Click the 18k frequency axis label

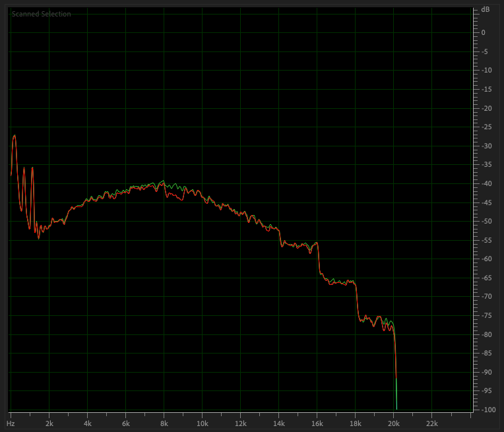coord(356,422)
